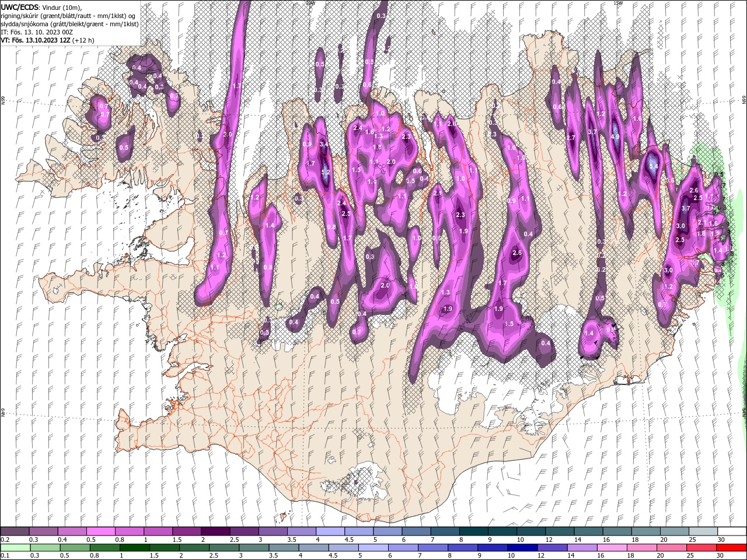Pick the rain legend swatch between 3 and 3.5
Screen dimensions: 747x560
click(255, 548)
